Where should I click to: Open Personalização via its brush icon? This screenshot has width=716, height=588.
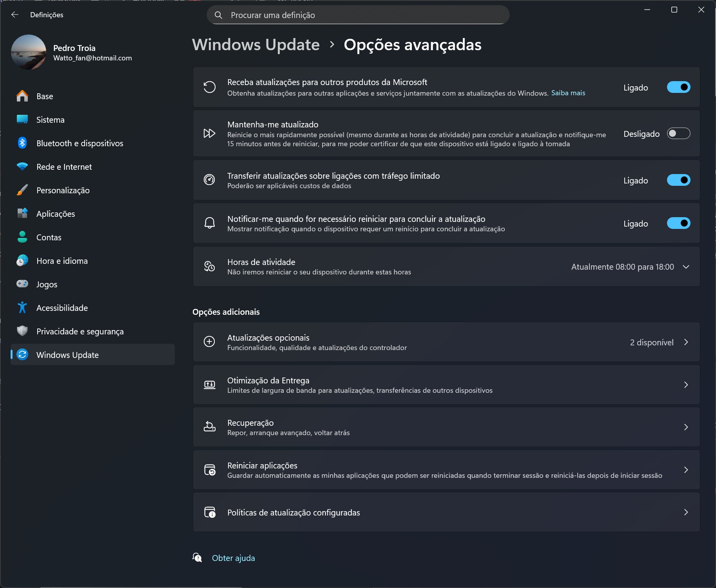(x=22, y=190)
